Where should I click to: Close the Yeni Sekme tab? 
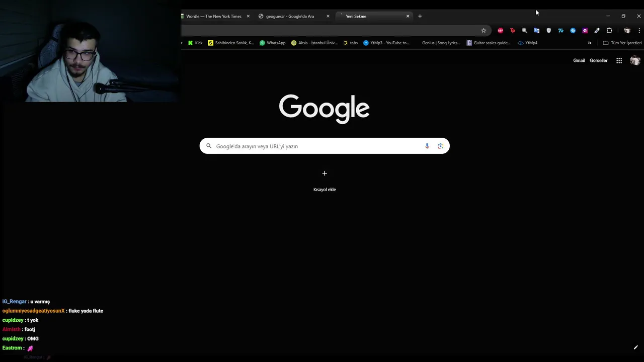[x=408, y=16]
